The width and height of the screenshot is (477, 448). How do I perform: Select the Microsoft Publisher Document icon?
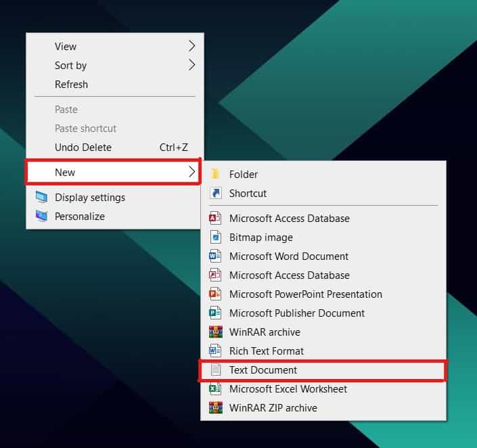[x=215, y=313]
